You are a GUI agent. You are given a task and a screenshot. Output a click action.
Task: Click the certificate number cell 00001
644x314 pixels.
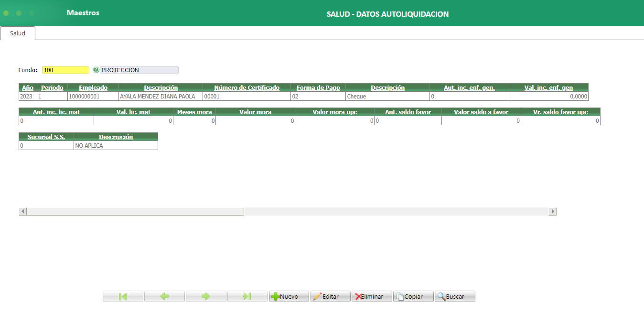[247, 97]
